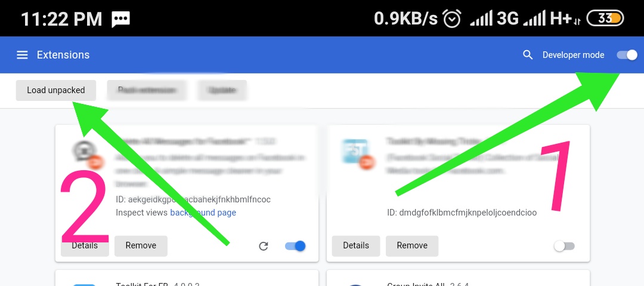The image size is (644, 286).
Task: Click the blurred Update button
Action: click(222, 90)
